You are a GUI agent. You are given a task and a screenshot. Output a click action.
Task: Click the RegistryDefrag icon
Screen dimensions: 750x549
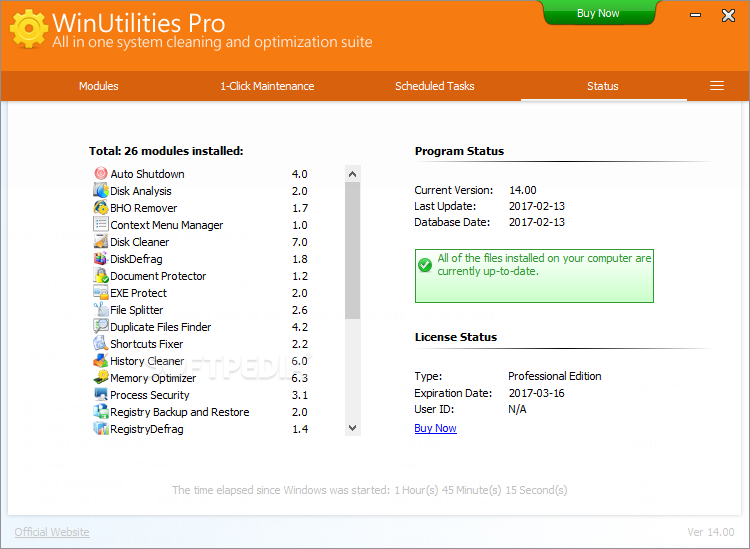click(x=100, y=428)
